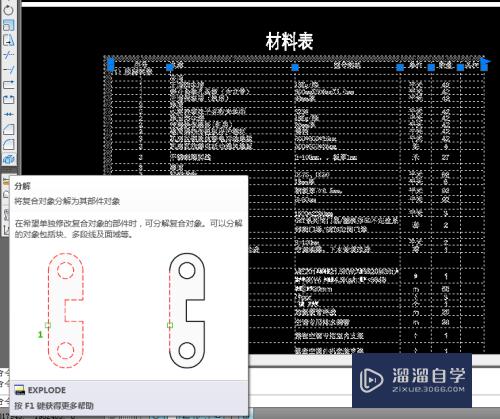500x419 pixels.
Task: Click the 材料表 title text
Action: tap(290, 41)
